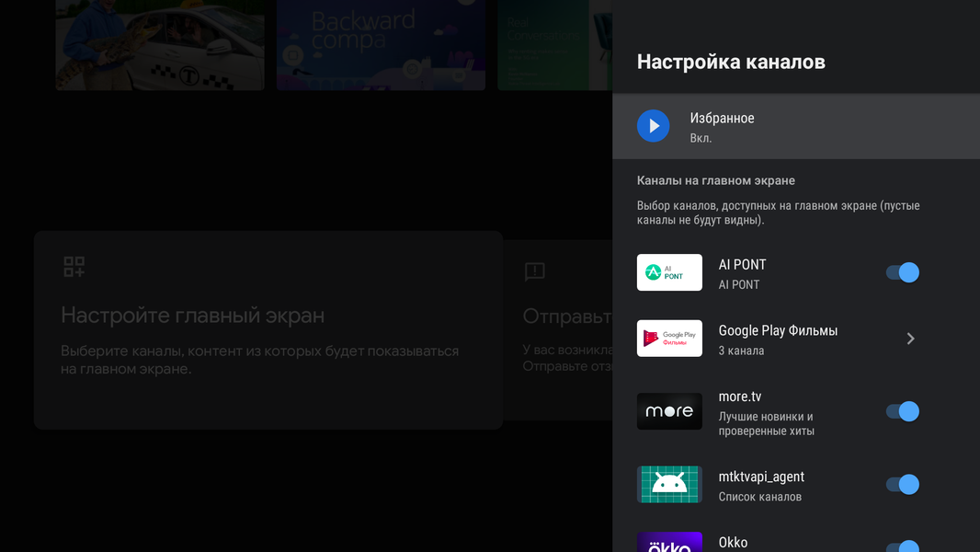Click the Google Play Фильмы logo
Viewport: 980px width, 552px height.
(x=669, y=339)
